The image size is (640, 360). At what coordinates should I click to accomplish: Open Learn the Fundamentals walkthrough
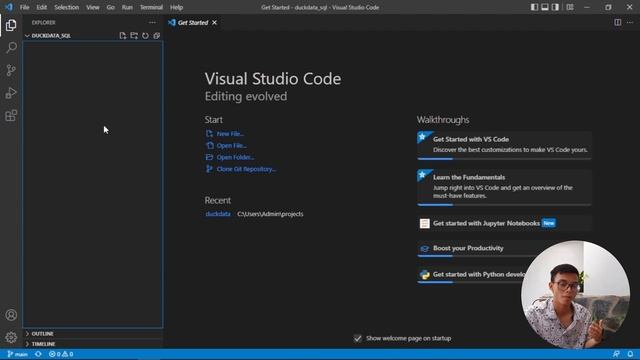click(x=504, y=188)
